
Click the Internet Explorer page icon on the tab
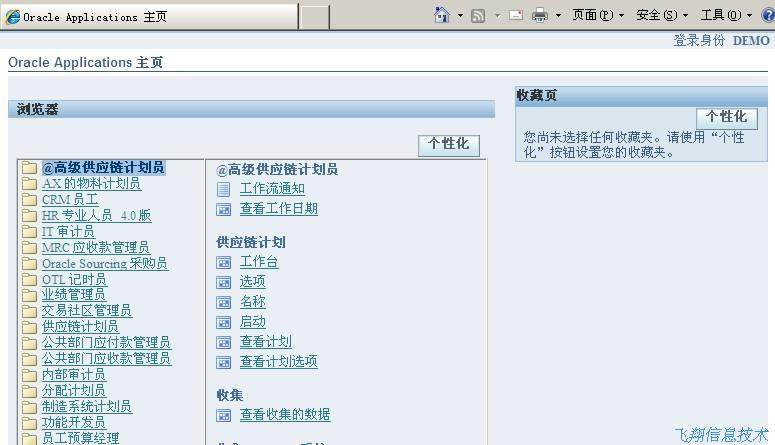(x=12, y=17)
